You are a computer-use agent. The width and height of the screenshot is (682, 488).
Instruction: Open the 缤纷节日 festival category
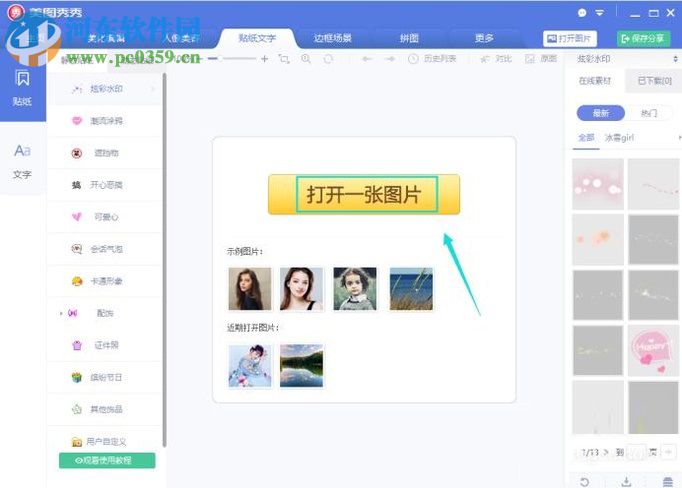[104, 377]
